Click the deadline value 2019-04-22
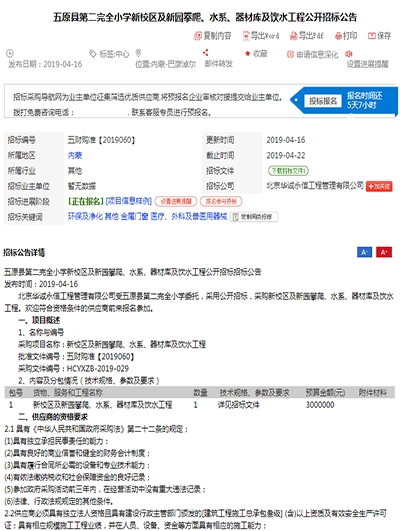The width and height of the screenshot is (400, 531). (x=286, y=155)
